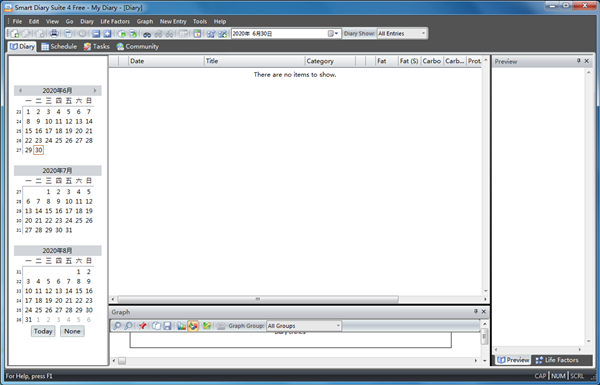Click the Graph panel horizontal scrollbar thumb
The width and height of the screenshot is (600, 385).
tap(122, 361)
